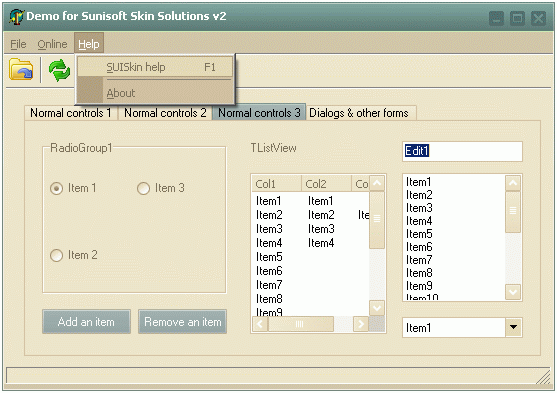Select Item3 in Col1 of list view
This screenshot has height=393, width=557.
pyautogui.click(x=269, y=229)
